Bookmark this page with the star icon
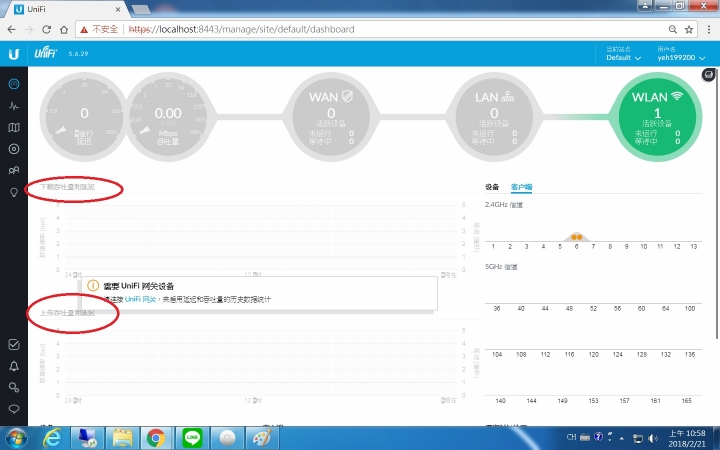Screen dimensions: 720x450 click(689, 29)
